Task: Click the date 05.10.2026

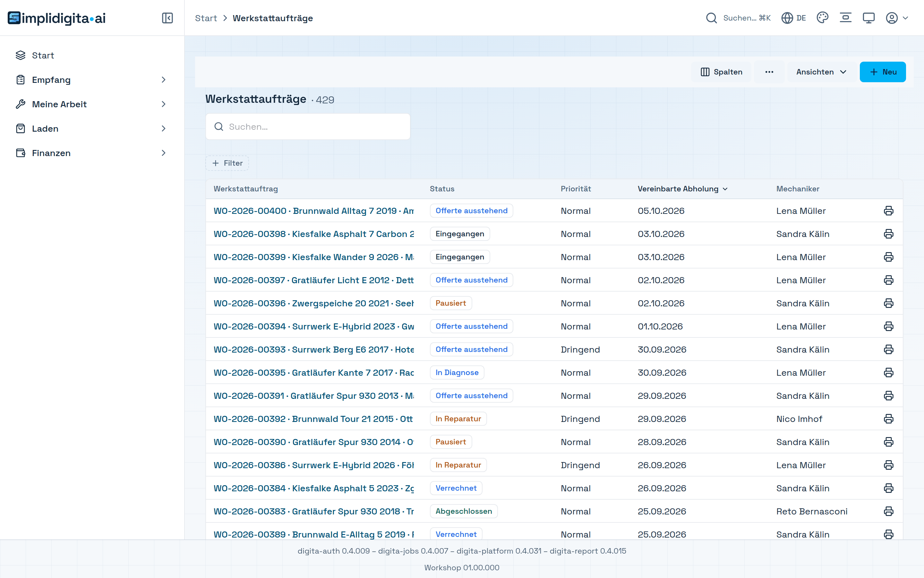Action: [661, 211]
